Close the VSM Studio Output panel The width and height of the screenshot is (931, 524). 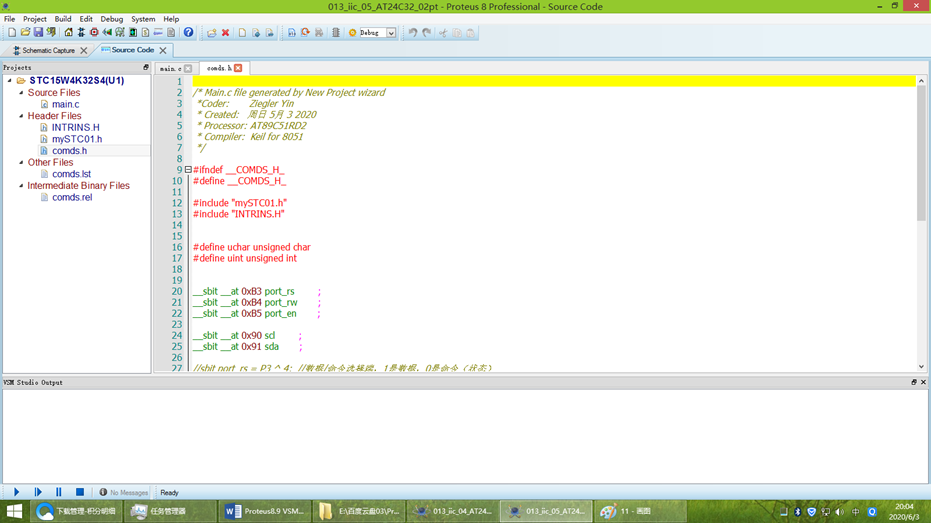coord(923,382)
